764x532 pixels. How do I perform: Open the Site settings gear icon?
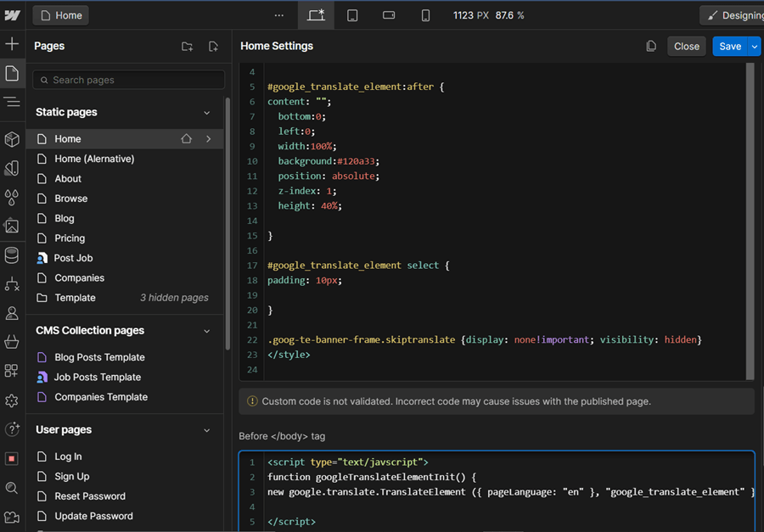coord(12,400)
